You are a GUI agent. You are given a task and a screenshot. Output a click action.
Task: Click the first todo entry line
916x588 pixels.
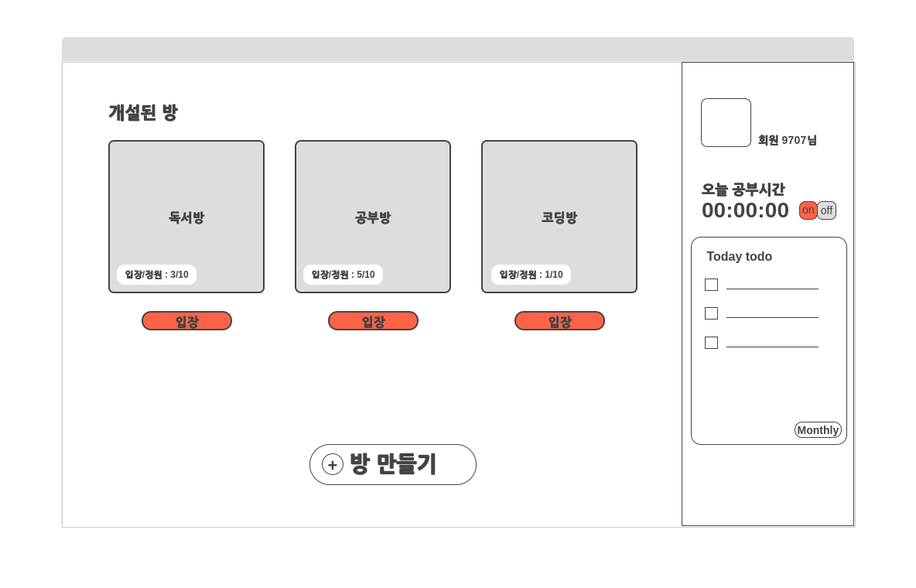(x=772, y=288)
